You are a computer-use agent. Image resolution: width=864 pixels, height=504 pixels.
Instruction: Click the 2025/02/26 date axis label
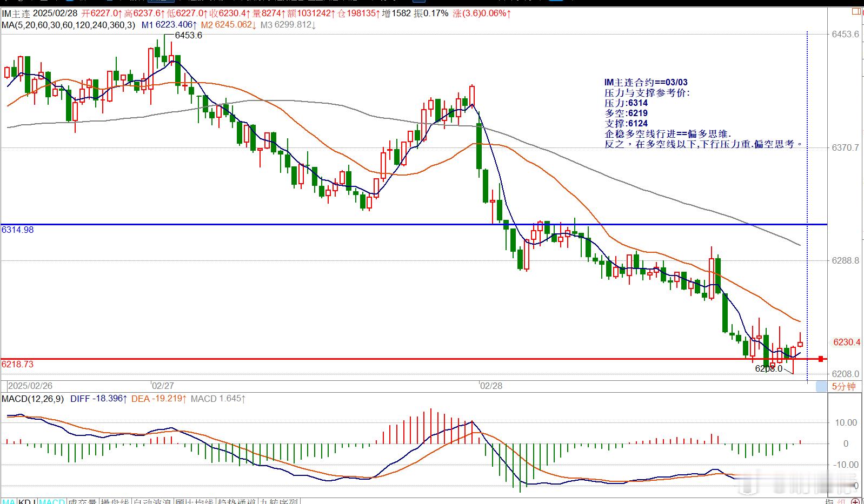coord(31,386)
